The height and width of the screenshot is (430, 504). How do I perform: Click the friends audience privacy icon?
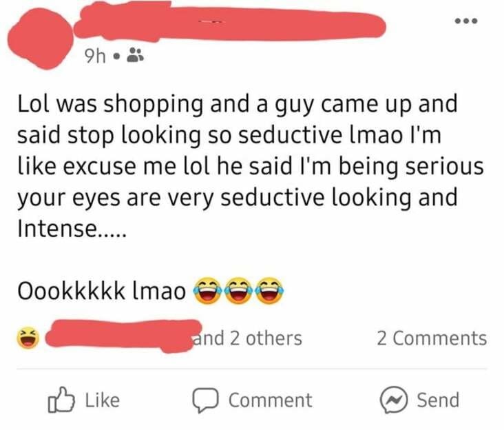click(136, 55)
